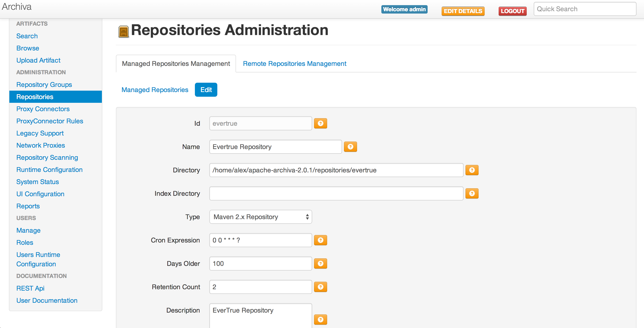Click the Directory path input field

coord(336,170)
